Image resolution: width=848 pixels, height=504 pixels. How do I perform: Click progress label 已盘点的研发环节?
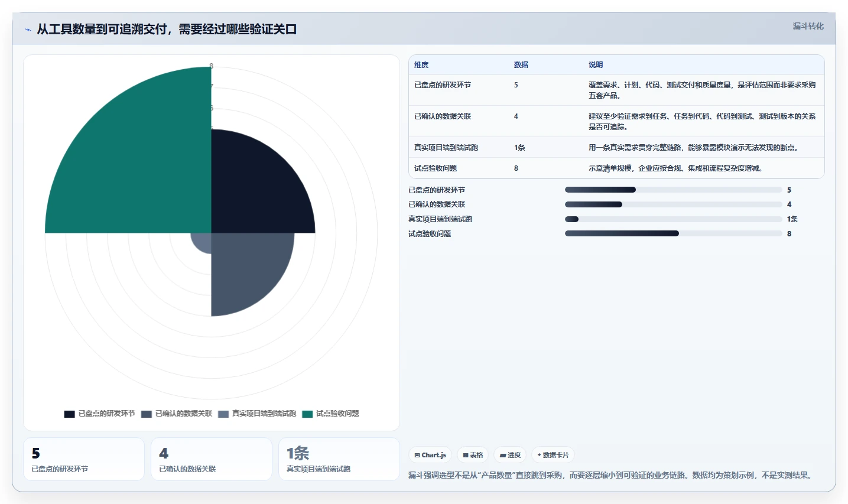(437, 190)
